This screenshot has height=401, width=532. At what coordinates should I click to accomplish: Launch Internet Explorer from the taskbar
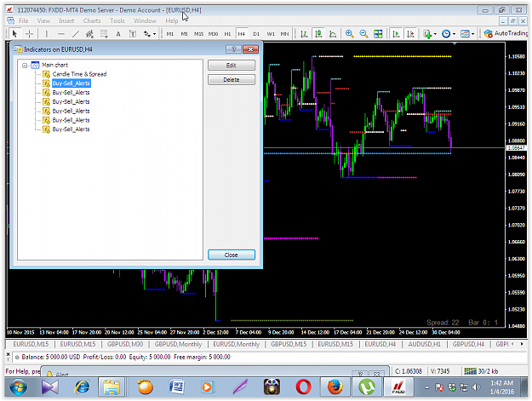point(82,387)
